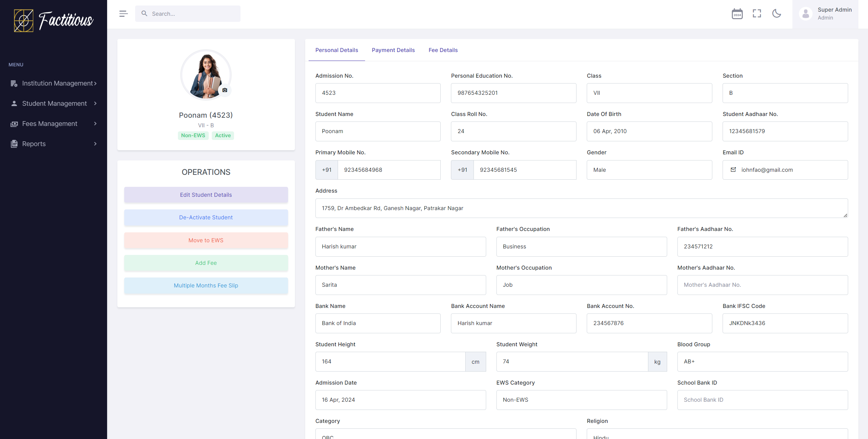Click the Super Admin avatar icon
This screenshot has height=439, width=868.
coord(805,14)
